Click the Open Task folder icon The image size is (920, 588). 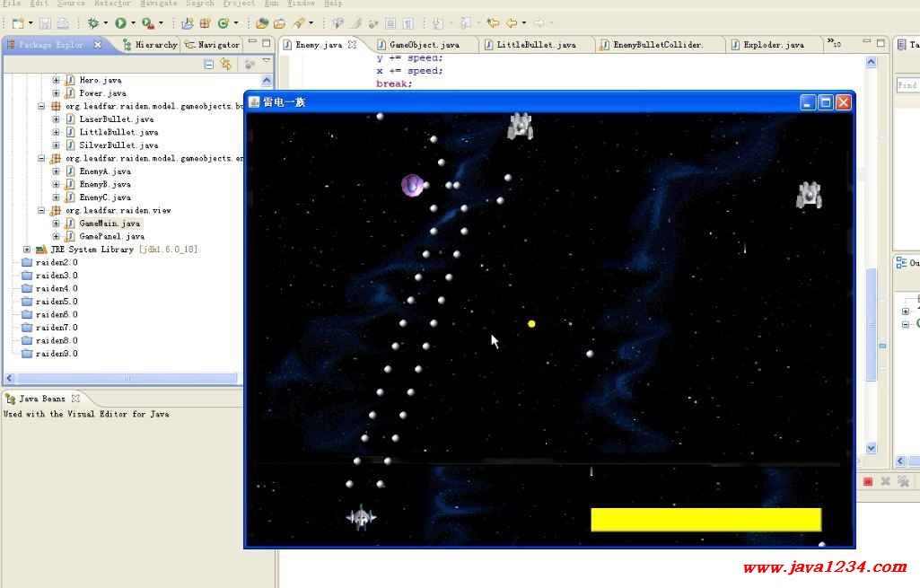pos(280,23)
